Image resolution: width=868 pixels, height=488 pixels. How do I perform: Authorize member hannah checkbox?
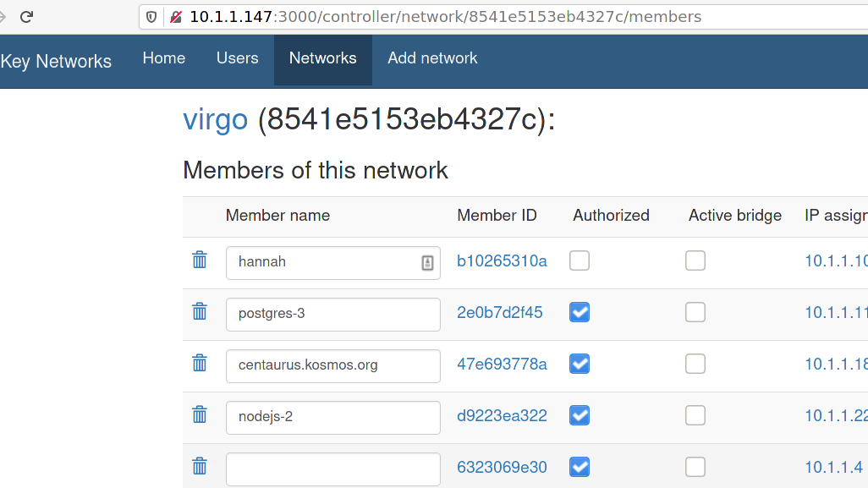click(x=580, y=260)
